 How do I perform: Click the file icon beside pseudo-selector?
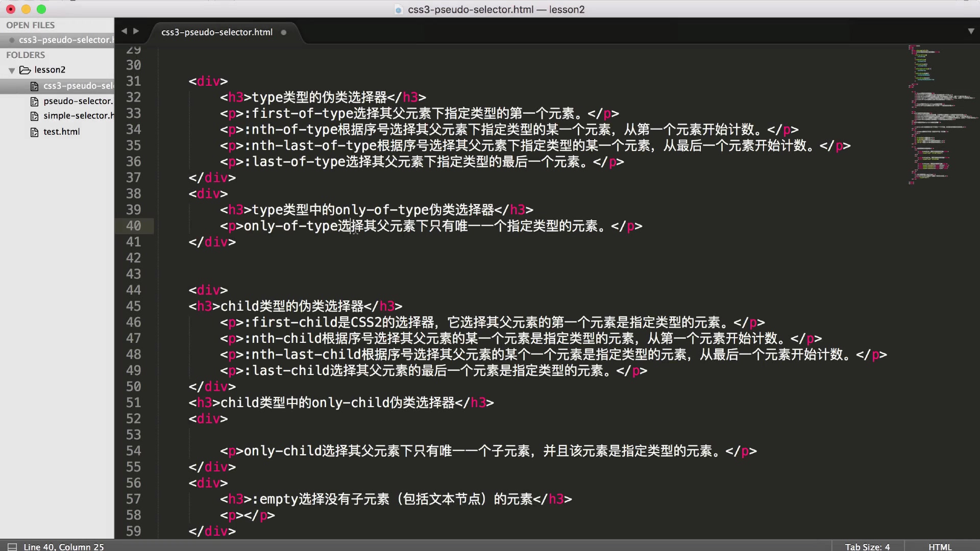point(34,102)
